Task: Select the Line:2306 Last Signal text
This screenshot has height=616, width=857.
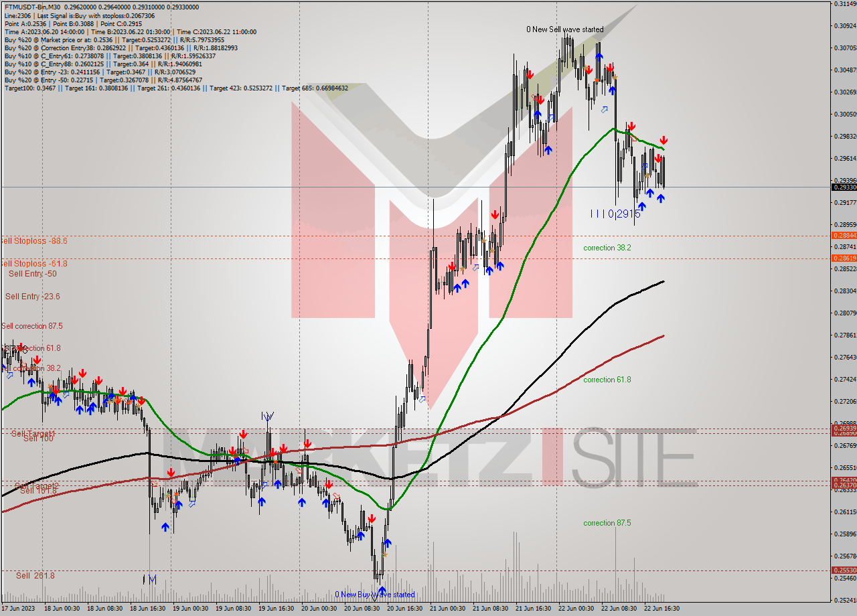Action: tap(79, 15)
